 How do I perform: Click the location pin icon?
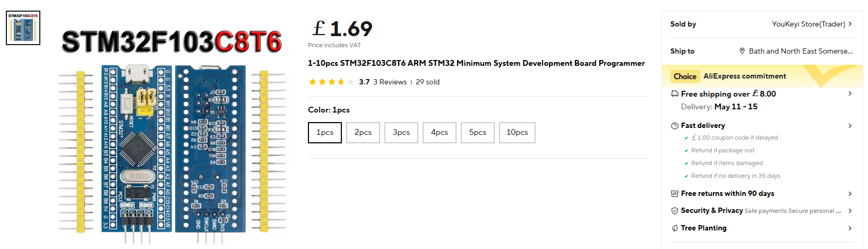click(742, 51)
